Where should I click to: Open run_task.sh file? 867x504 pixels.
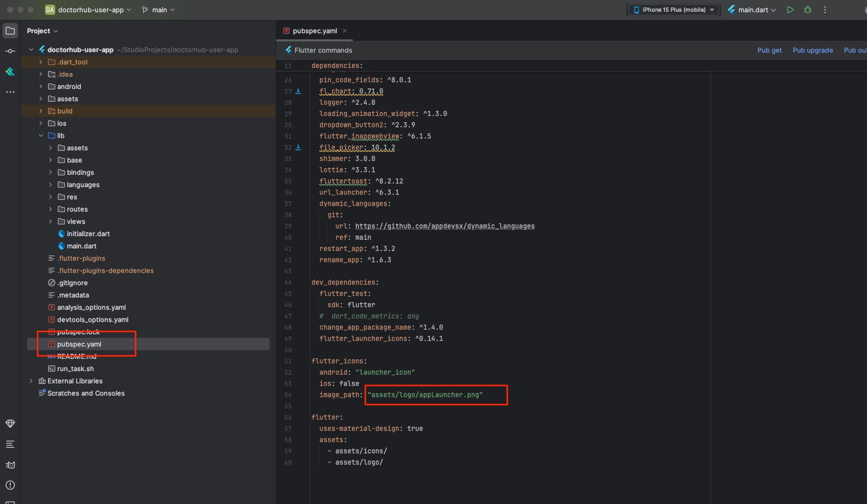tap(75, 369)
